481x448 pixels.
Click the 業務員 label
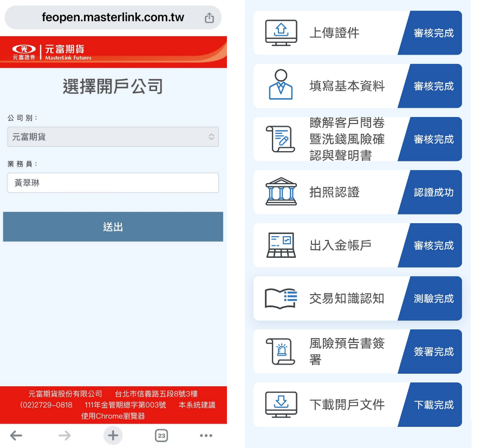[22, 164]
